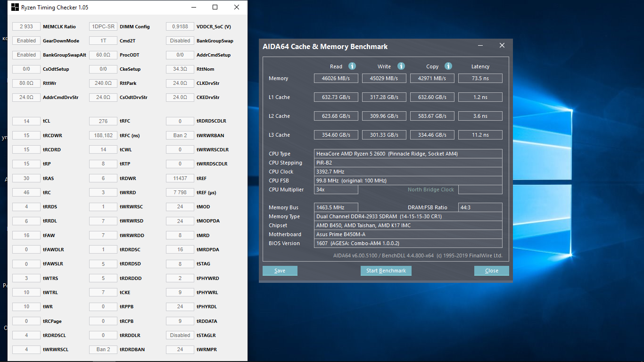644x362 pixels.
Task: Start the AIDA64 benchmark
Action: pyautogui.click(x=386, y=271)
